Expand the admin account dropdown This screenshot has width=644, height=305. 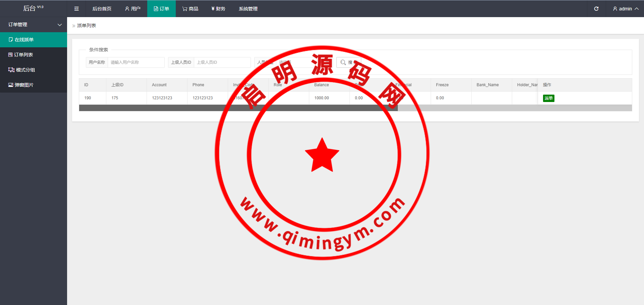(625, 9)
